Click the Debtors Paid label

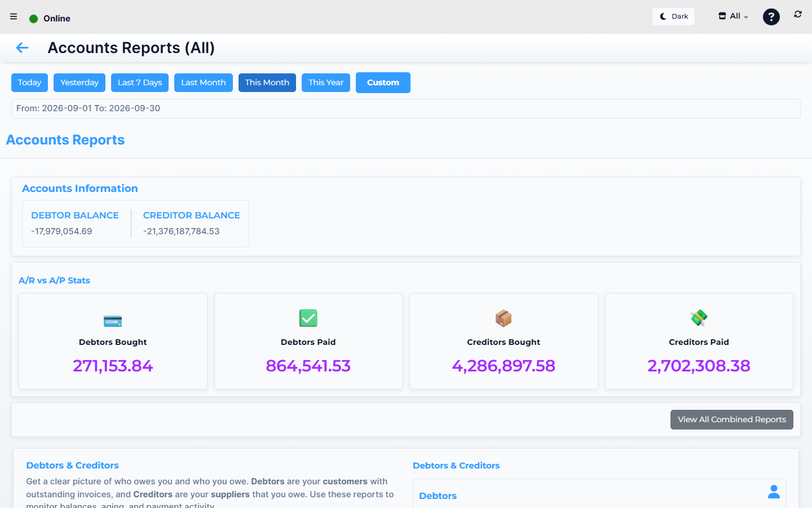click(308, 342)
